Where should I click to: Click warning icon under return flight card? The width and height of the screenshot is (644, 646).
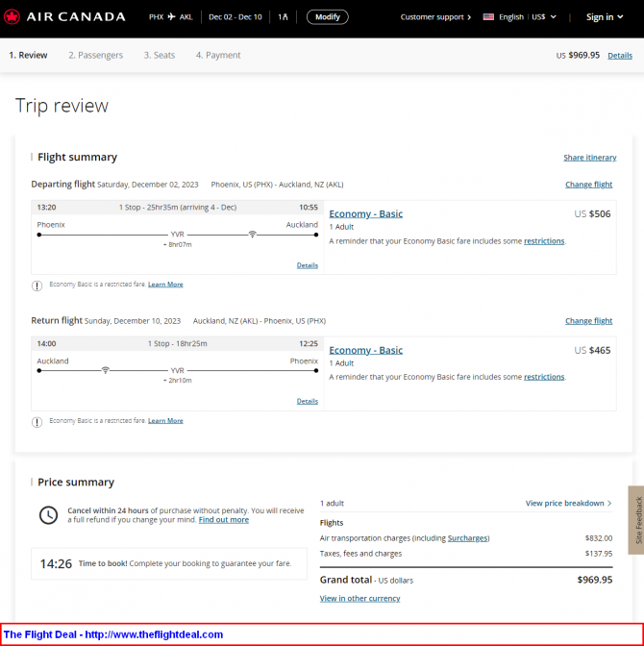[37, 422]
